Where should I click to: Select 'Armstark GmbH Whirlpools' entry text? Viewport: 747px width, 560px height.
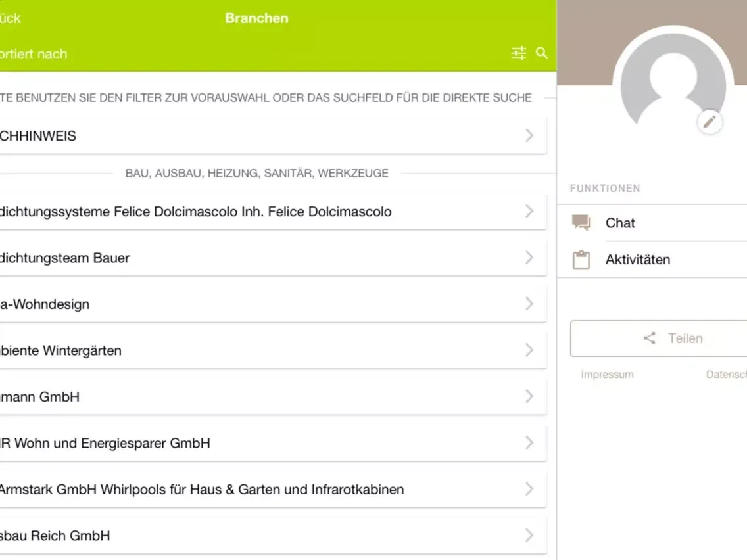(x=201, y=489)
